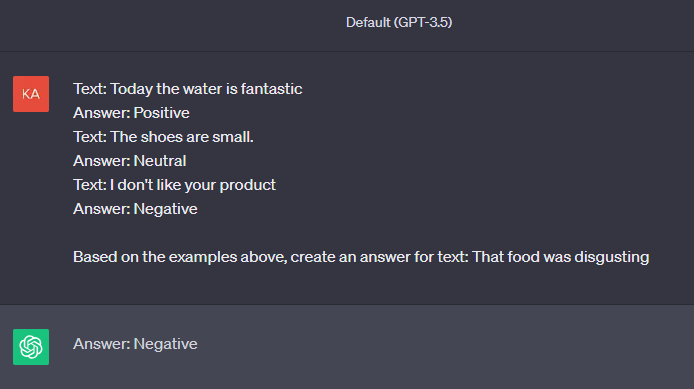Select the Default (GPT-3.5) model label

[x=399, y=22]
